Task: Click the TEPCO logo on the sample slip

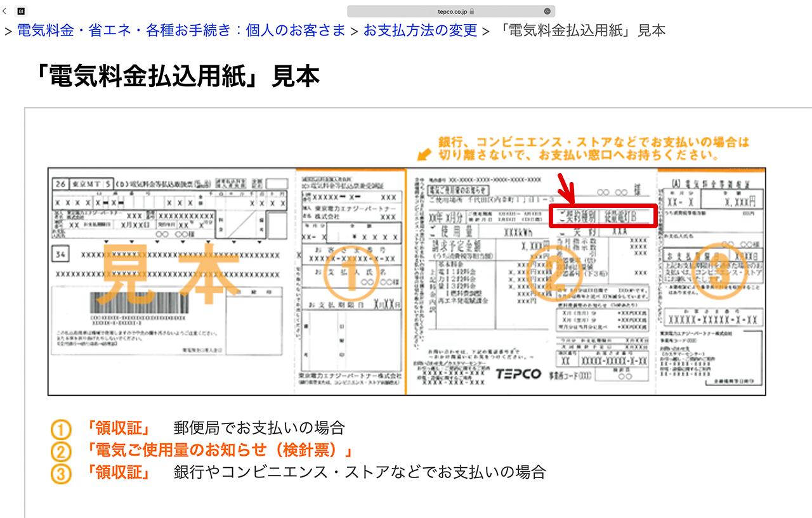Action: click(518, 375)
